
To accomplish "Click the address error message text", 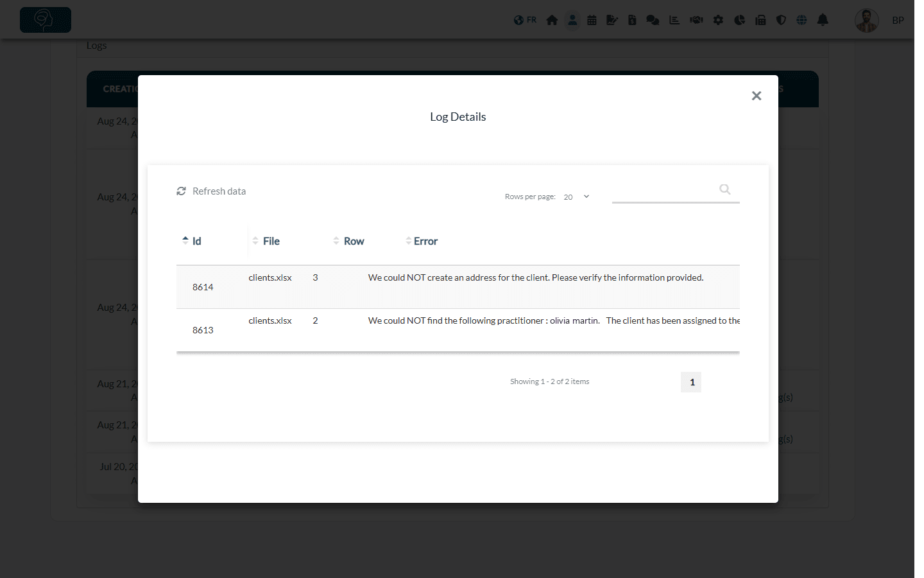I will click(x=536, y=277).
